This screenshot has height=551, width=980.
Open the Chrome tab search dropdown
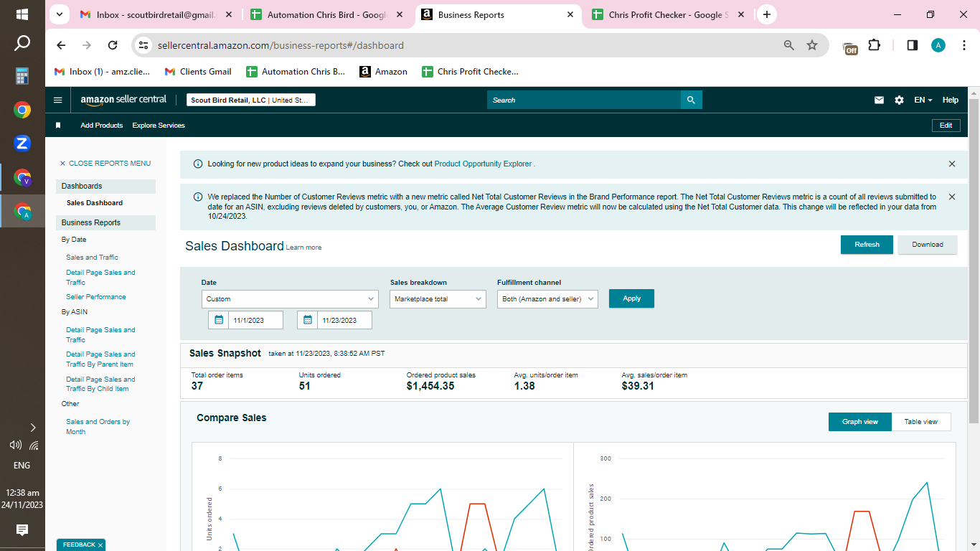pos(58,14)
